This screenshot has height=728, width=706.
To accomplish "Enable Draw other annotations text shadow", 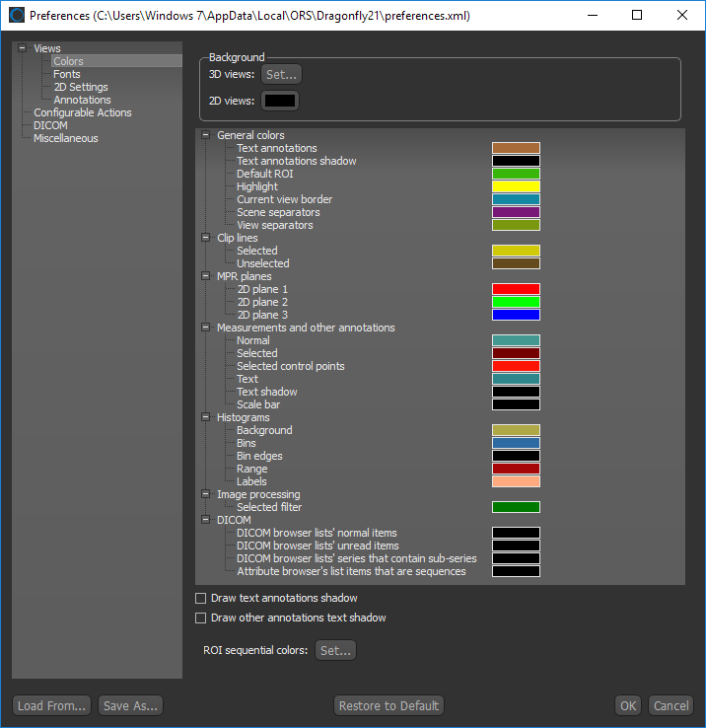I will click(201, 618).
